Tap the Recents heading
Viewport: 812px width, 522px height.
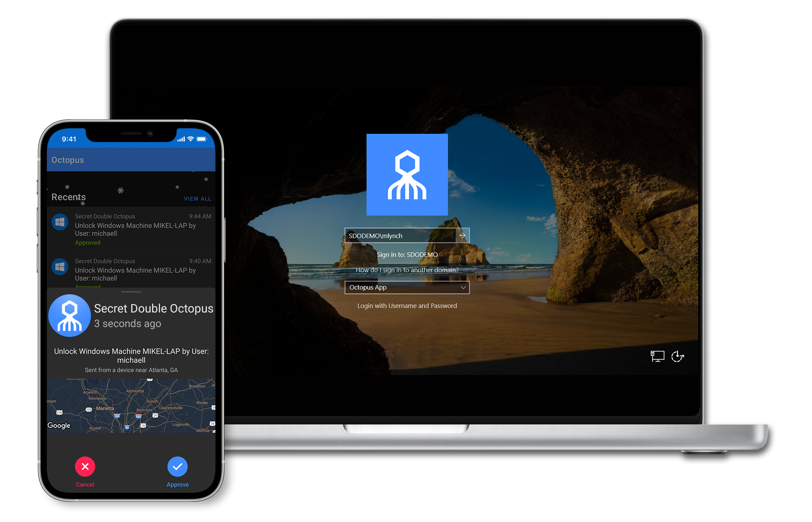[x=69, y=197]
